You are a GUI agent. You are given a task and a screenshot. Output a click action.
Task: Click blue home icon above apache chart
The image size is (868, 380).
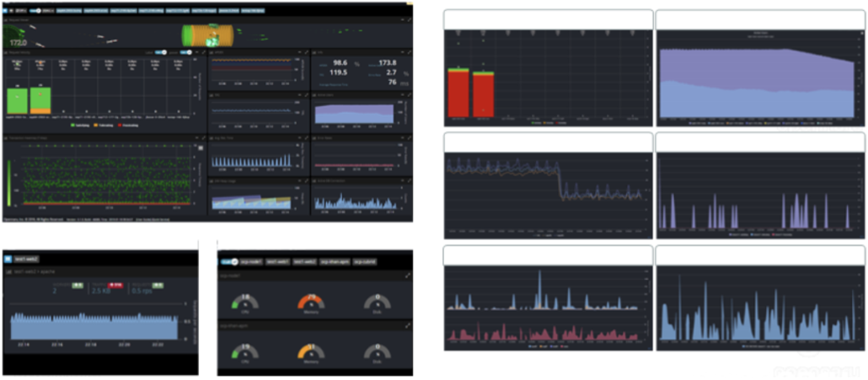pyautogui.click(x=8, y=260)
